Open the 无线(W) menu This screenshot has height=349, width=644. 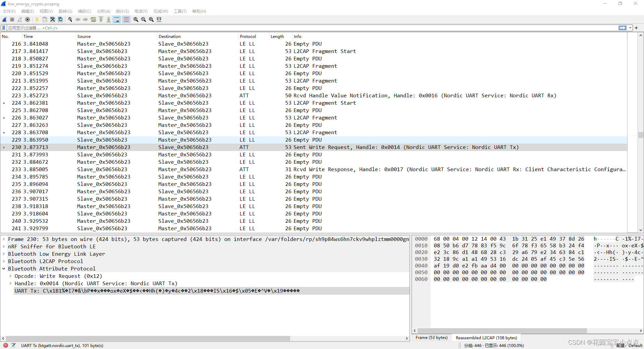tap(161, 11)
